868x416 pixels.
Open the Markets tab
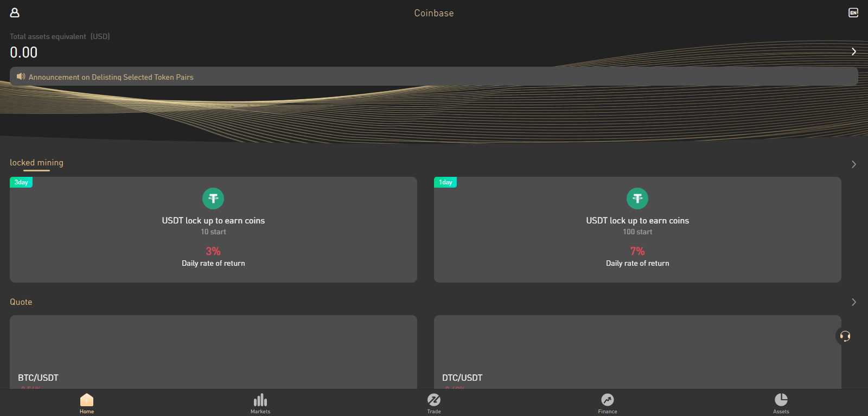point(260,404)
